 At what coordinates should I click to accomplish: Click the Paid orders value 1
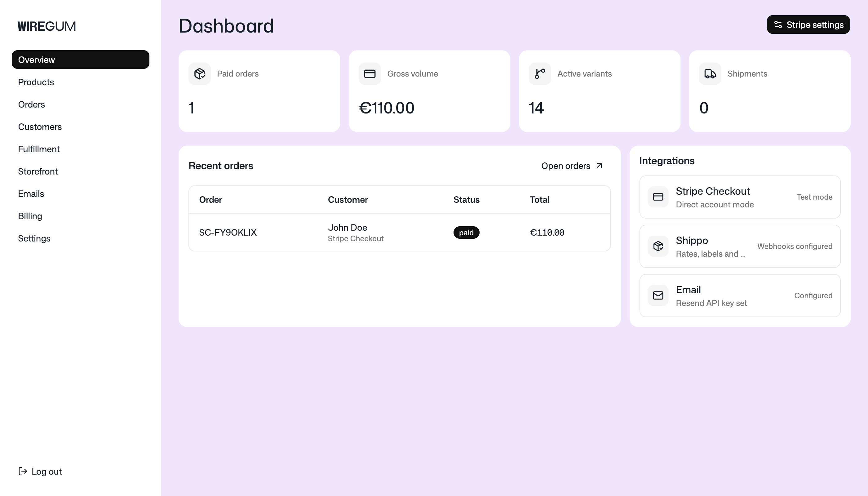192,108
